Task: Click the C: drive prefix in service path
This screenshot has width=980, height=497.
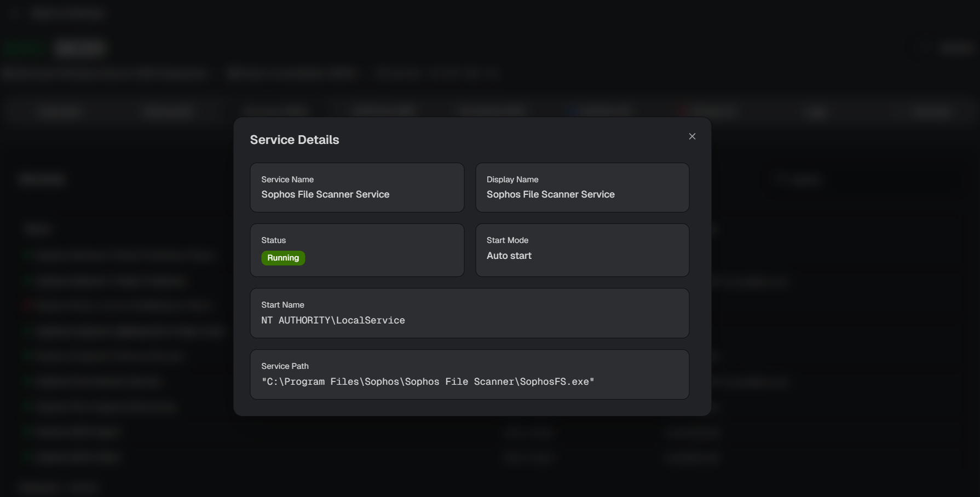Action: tap(273, 382)
